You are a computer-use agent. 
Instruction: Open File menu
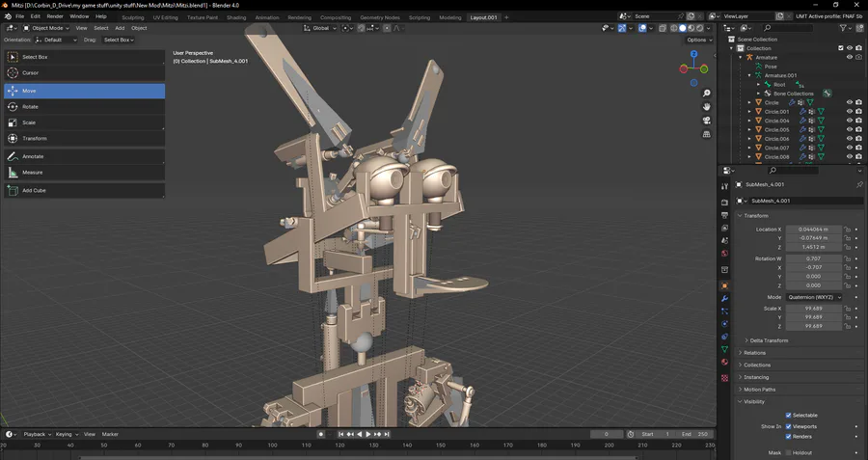20,16
